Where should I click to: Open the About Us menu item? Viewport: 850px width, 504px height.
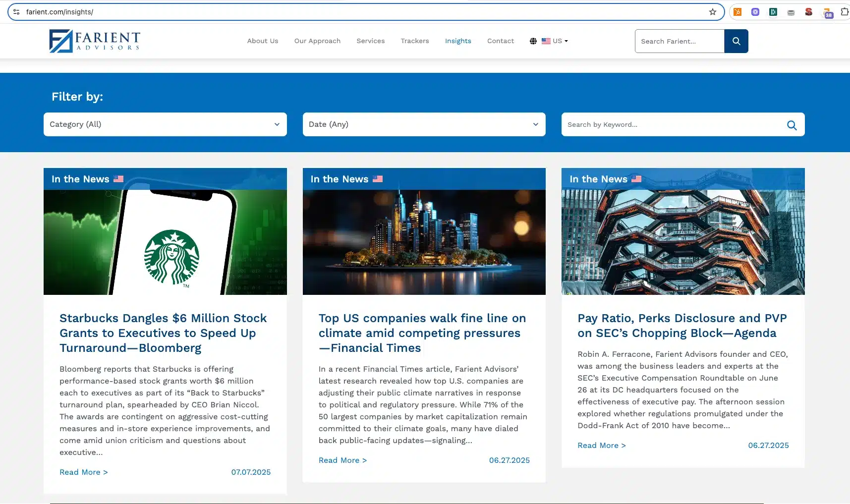coord(263,41)
